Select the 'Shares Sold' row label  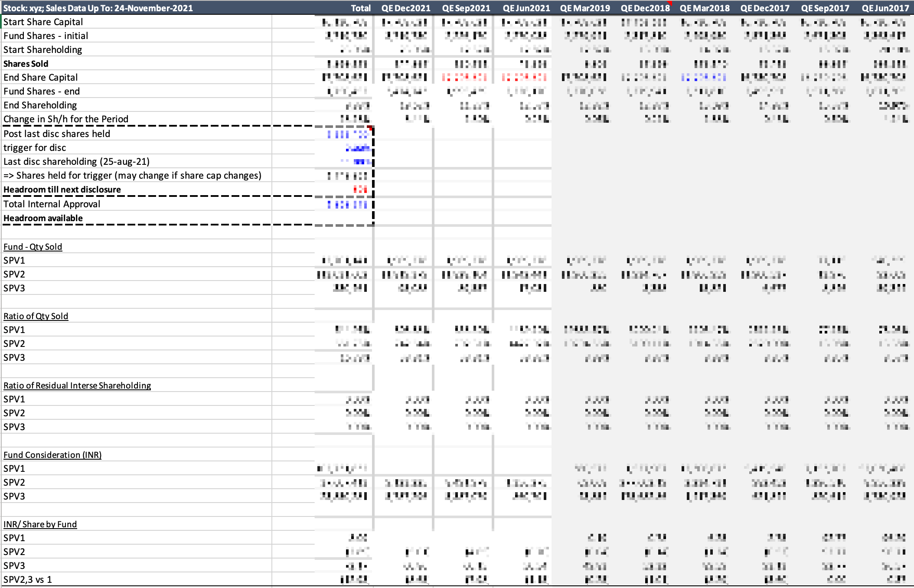[x=26, y=64]
